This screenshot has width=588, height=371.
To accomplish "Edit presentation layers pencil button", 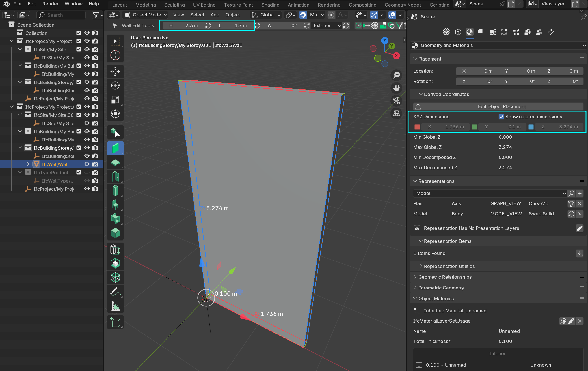I will (x=580, y=228).
